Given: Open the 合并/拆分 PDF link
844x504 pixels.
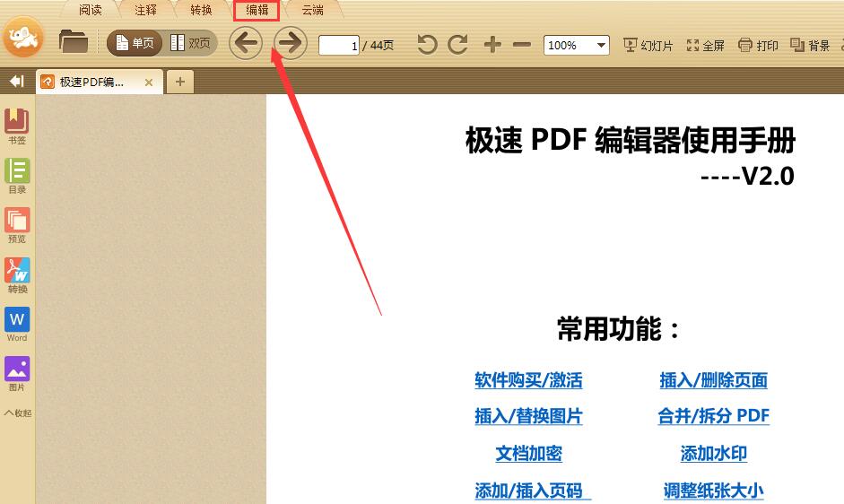Looking at the screenshot, I should pos(714,416).
